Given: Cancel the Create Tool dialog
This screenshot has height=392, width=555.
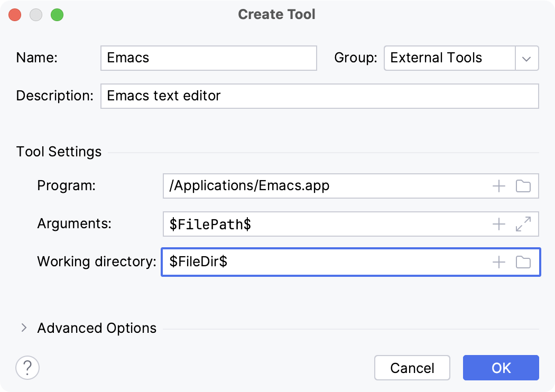Looking at the screenshot, I should click(412, 368).
